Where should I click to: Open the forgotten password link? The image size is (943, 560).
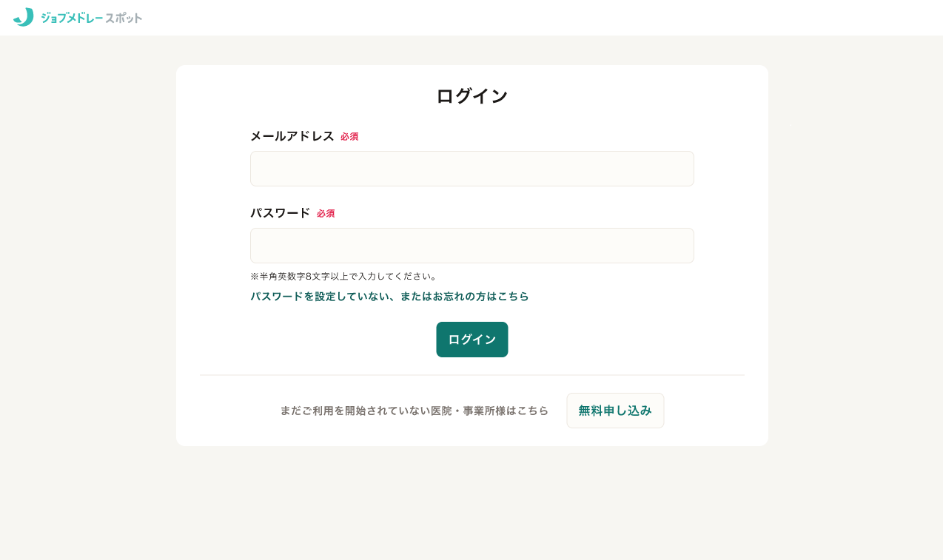[x=389, y=296]
